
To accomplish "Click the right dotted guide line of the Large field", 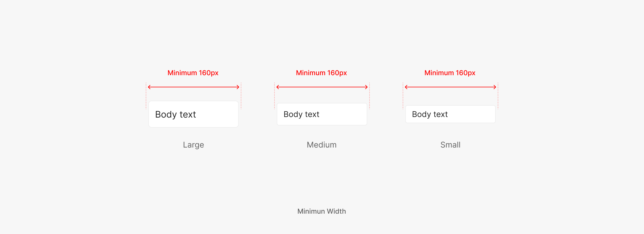I will [241, 96].
